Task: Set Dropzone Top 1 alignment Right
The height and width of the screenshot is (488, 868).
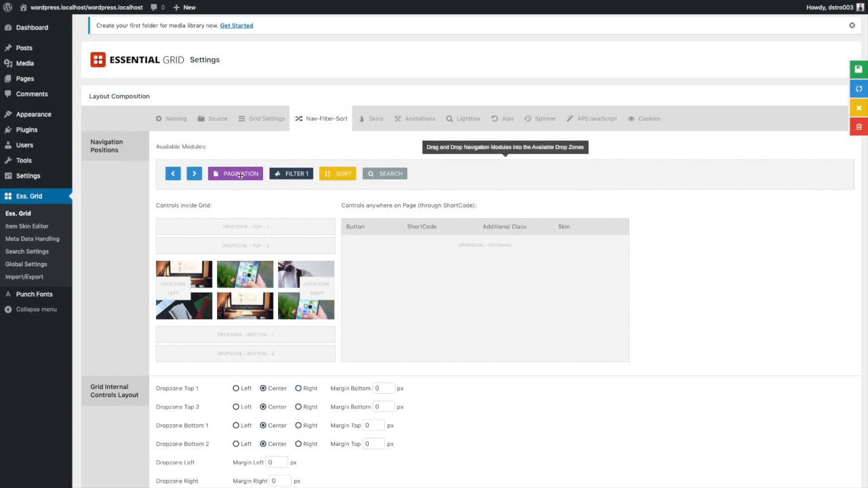Action: pos(298,388)
